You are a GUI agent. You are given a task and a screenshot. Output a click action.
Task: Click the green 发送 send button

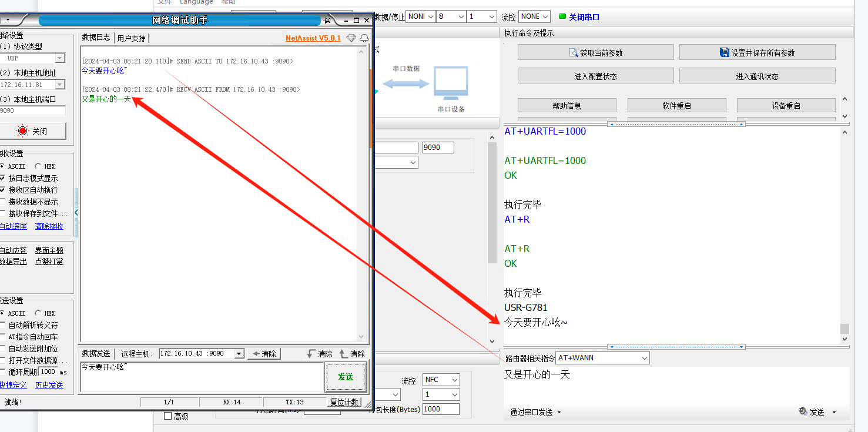[346, 377]
